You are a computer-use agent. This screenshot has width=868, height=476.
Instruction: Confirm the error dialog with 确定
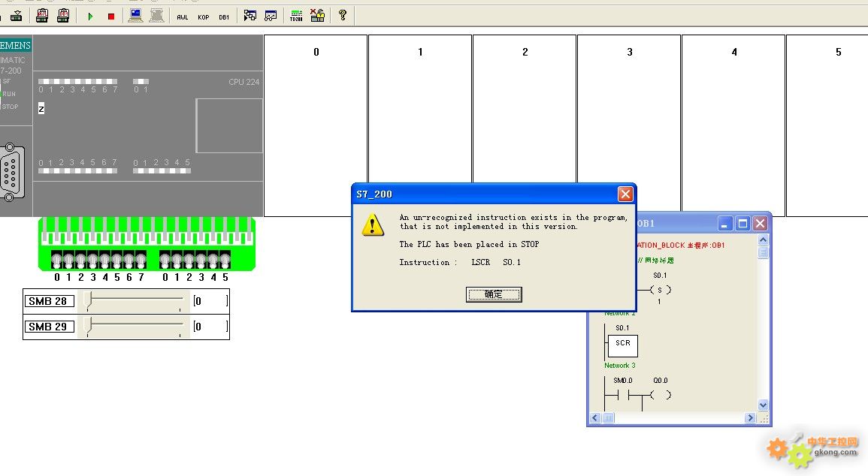pyautogui.click(x=494, y=294)
